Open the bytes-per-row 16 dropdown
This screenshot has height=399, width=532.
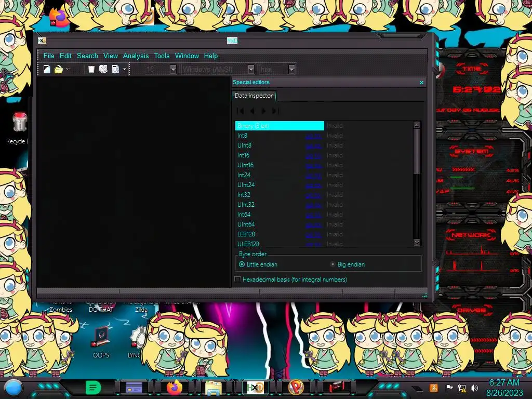click(x=173, y=69)
